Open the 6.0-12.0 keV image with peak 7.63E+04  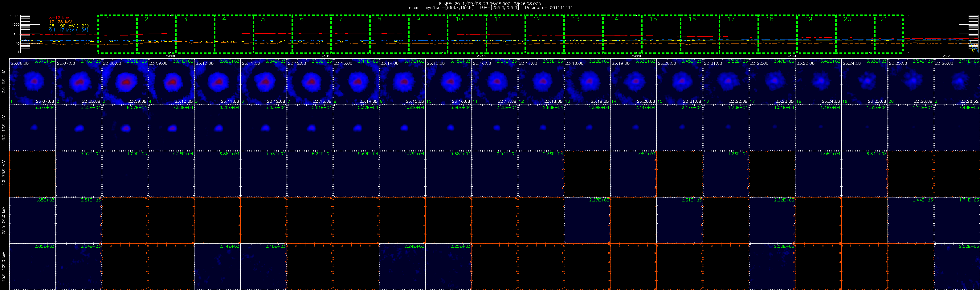click(x=171, y=128)
